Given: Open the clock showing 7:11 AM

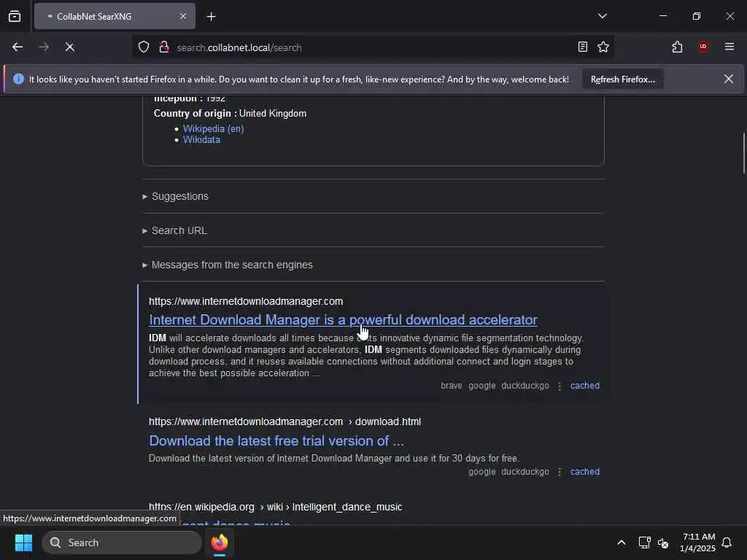Looking at the screenshot, I should coord(698,542).
